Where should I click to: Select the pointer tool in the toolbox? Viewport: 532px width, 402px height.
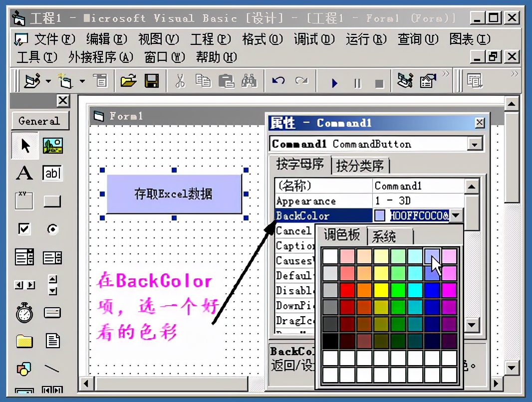tap(24, 146)
